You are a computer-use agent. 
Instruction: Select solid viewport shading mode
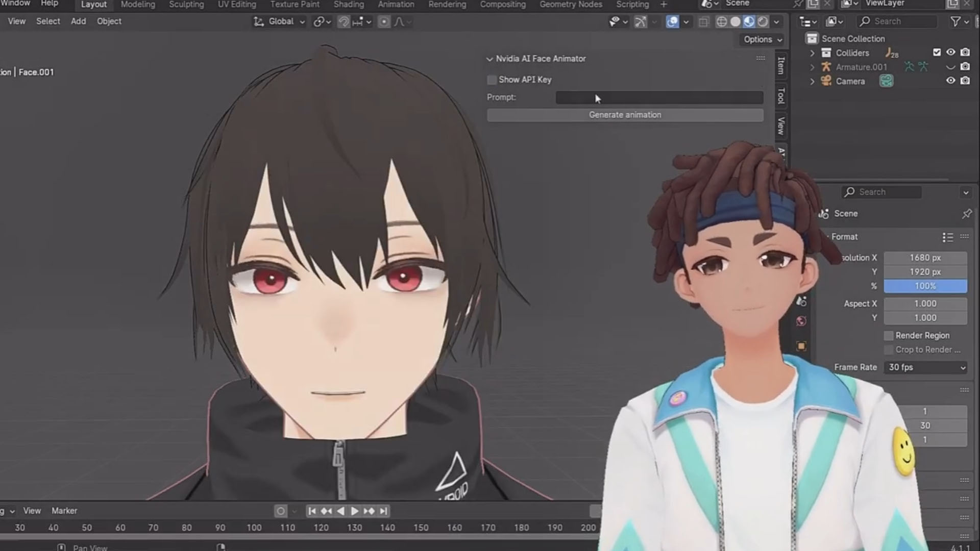[736, 21]
